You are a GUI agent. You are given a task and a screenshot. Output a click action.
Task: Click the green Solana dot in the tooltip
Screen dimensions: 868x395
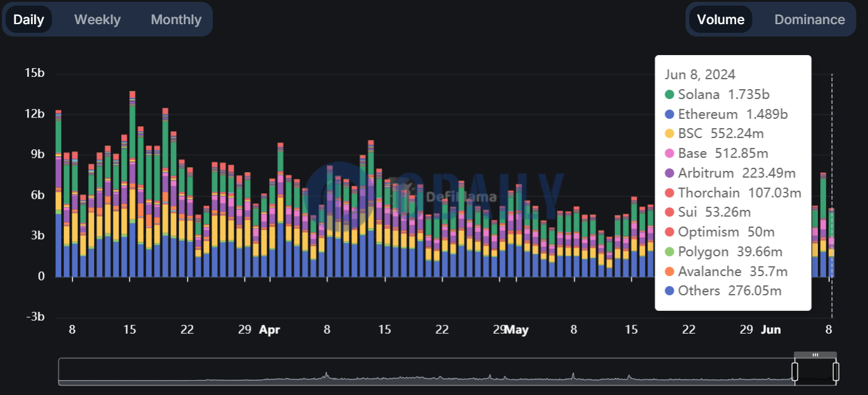(669, 95)
